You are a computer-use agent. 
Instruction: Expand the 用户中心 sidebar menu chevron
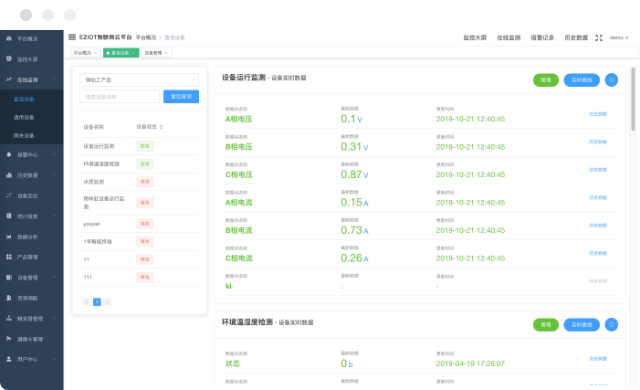54,359
